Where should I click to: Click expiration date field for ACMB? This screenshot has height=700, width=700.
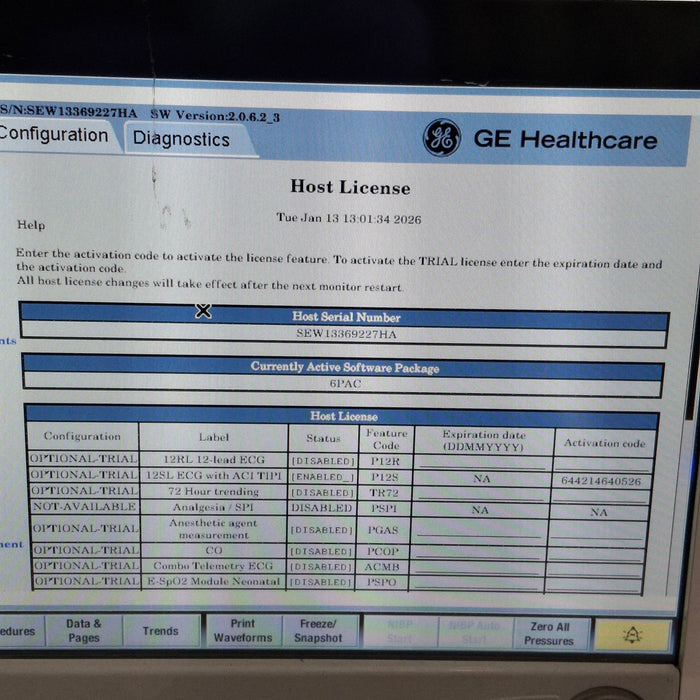477,568
